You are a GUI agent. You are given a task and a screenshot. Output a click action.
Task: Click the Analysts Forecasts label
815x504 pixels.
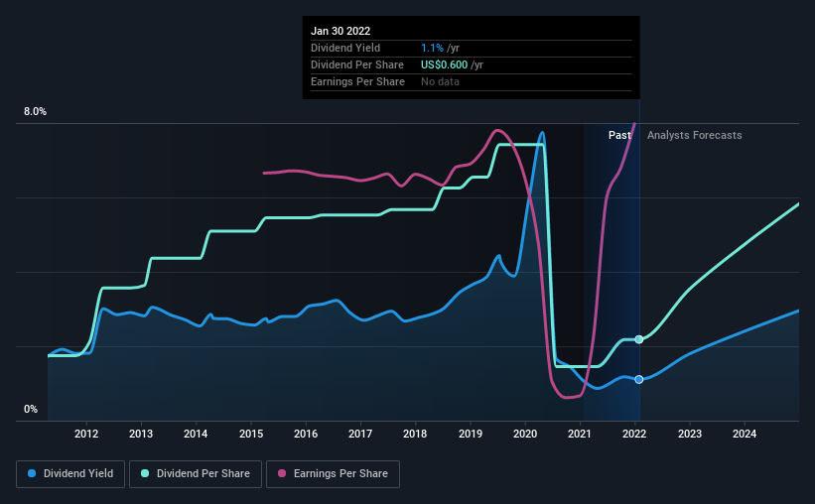tap(695, 135)
